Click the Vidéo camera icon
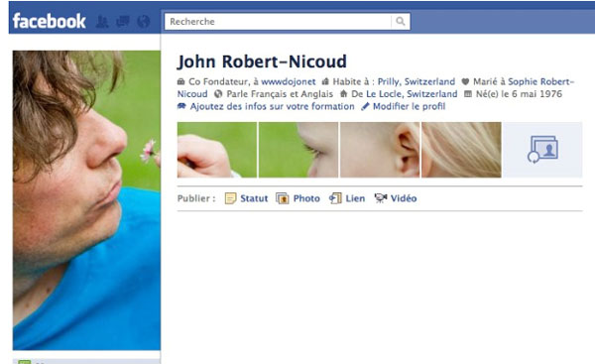Image resolution: width=595 pixels, height=364 pixels. pyautogui.click(x=381, y=198)
